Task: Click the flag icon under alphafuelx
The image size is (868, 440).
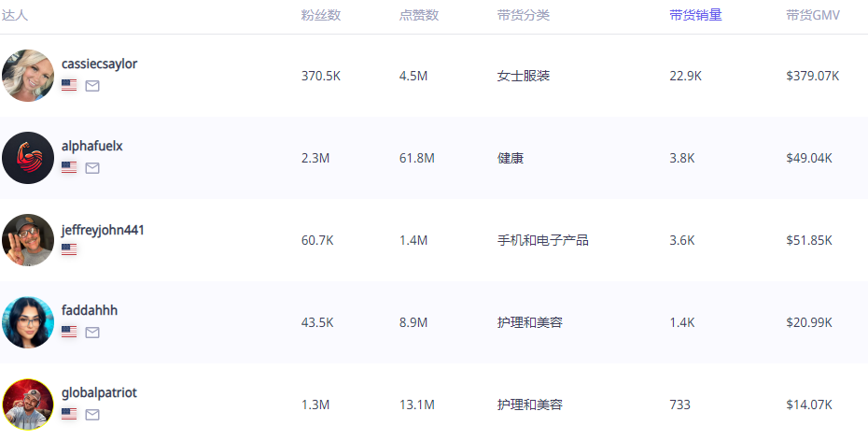Action: tap(69, 168)
